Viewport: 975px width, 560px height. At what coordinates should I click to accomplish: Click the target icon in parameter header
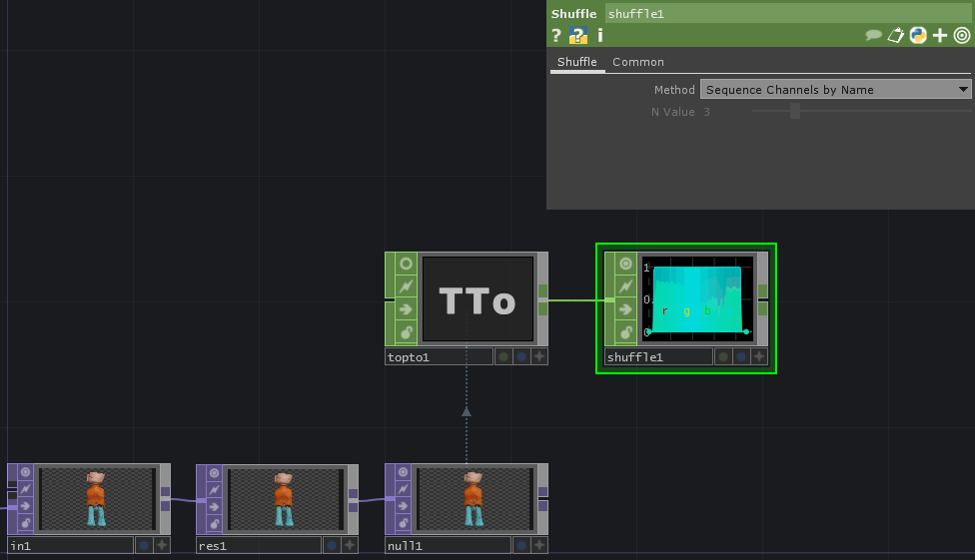pos(961,36)
